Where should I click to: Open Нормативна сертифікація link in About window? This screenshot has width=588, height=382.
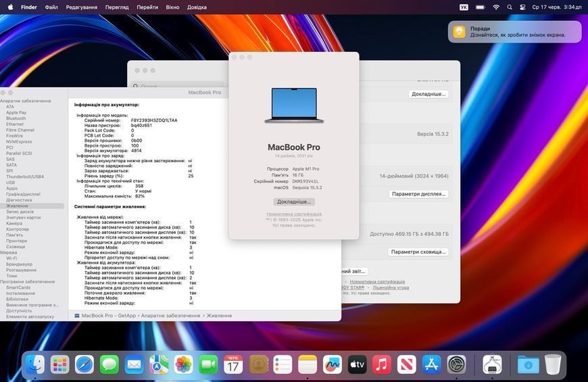[x=294, y=214]
